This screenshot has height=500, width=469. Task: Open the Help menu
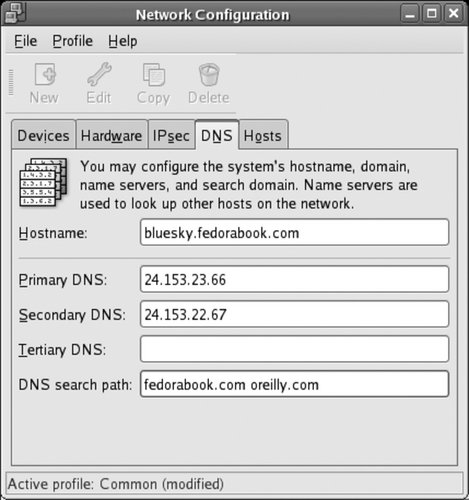coord(123,41)
